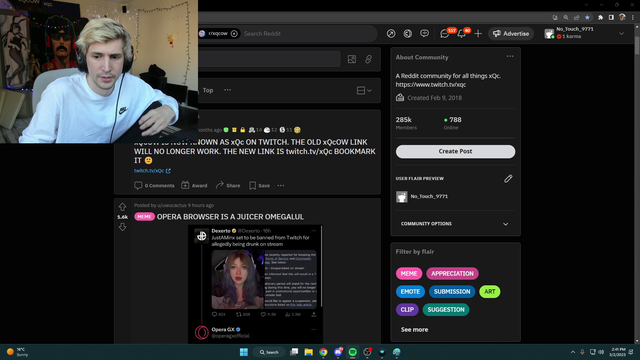
Task: Open u/uwucactus poster profile link
Action: (x=172, y=205)
